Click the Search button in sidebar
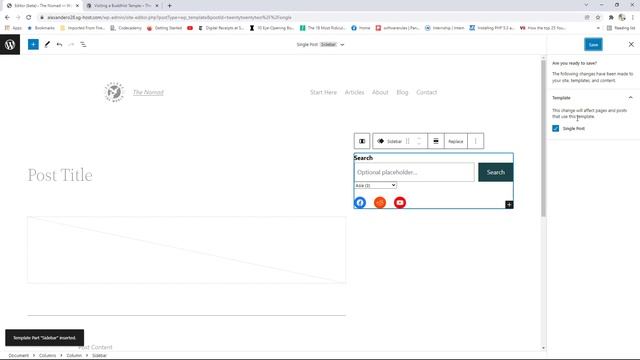640x360 pixels. point(496,172)
